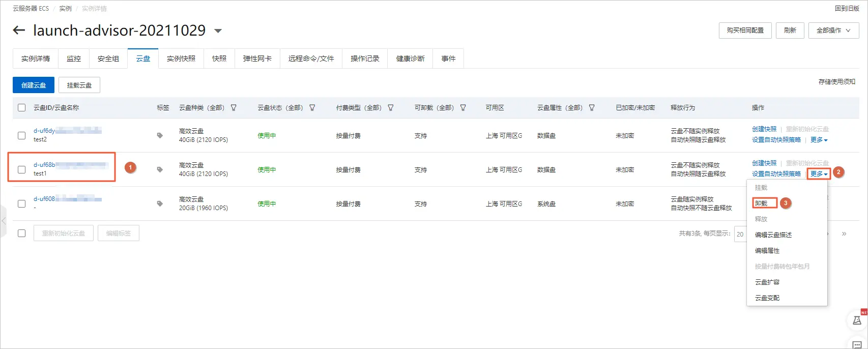Open the 云盘种类 column filter icon
This screenshot has width=868, height=349.
click(234, 108)
